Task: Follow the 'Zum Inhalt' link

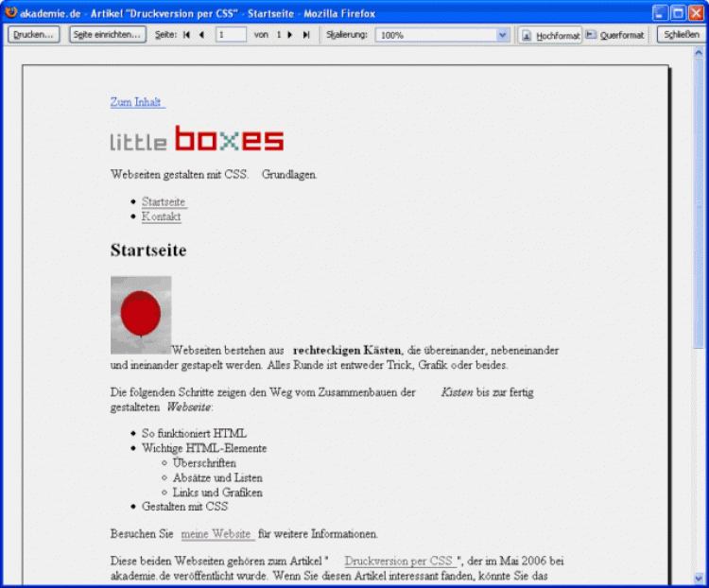Action: [x=136, y=102]
